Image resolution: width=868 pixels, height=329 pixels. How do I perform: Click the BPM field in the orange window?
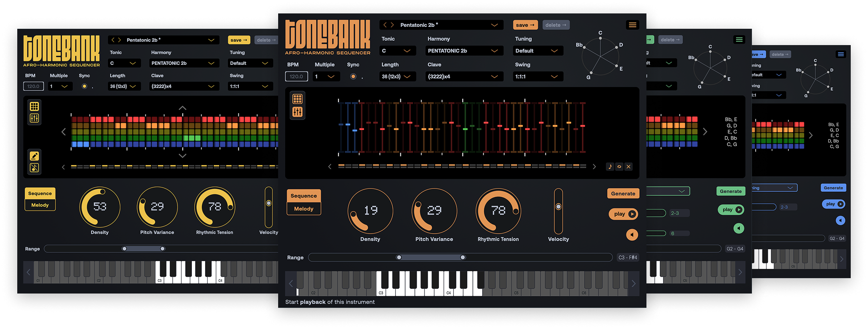pos(296,77)
